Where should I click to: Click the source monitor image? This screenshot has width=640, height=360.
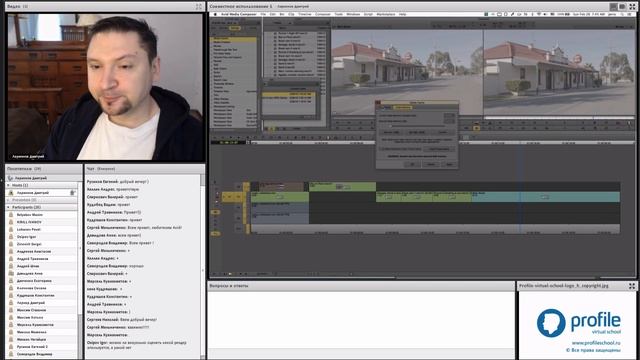[407, 73]
